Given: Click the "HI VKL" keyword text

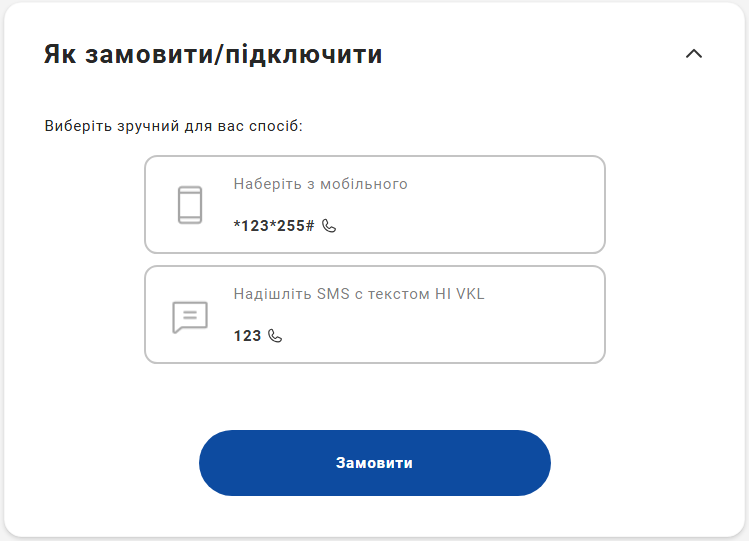Looking at the screenshot, I should 460,294.
